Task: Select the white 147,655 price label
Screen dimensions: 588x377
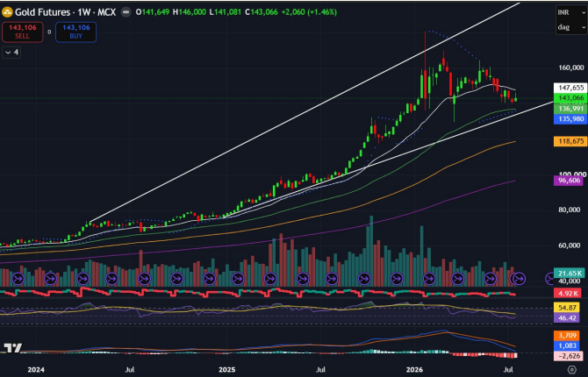Action: click(x=570, y=88)
